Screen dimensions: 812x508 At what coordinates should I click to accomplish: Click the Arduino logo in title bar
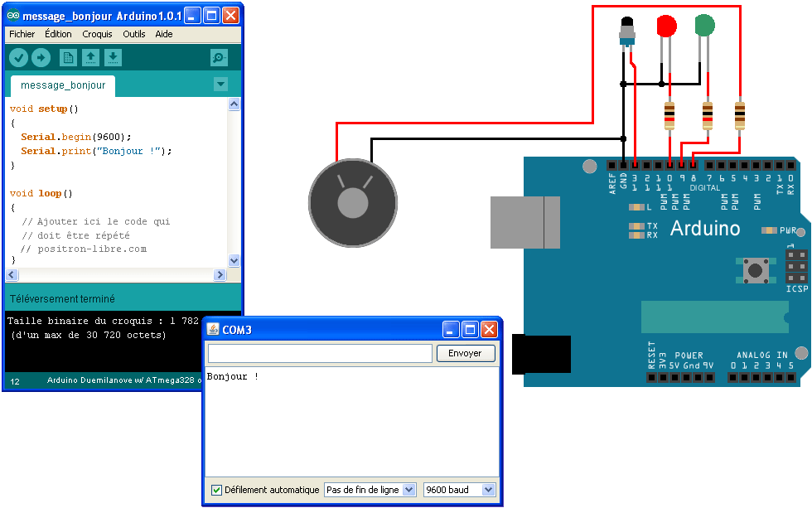(x=13, y=16)
